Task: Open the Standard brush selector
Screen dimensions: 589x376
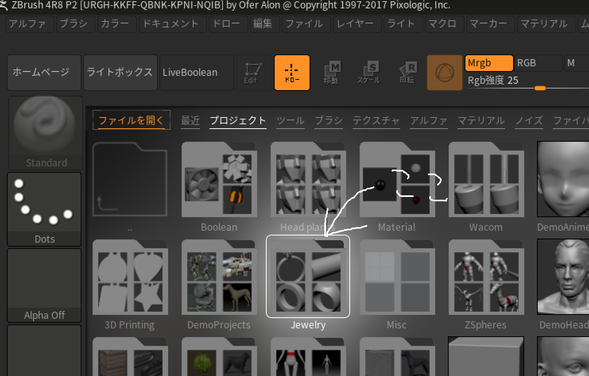Action: (x=45, y=133)
